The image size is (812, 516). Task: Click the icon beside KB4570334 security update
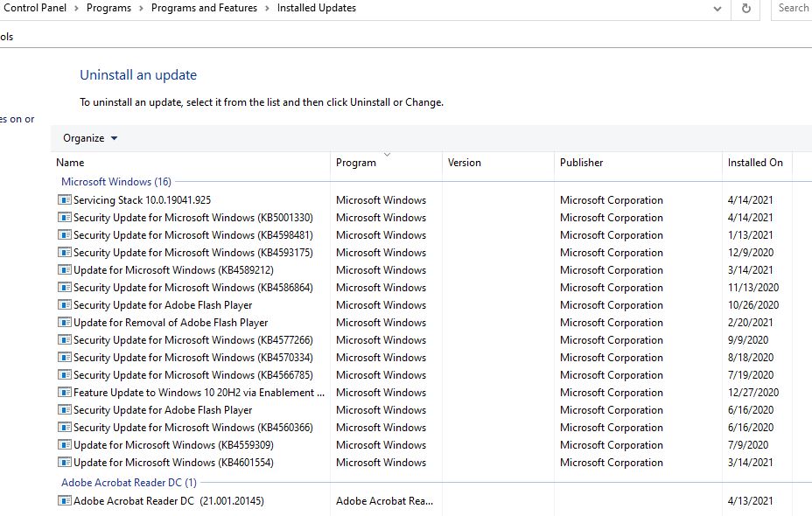tap(64, 357)
